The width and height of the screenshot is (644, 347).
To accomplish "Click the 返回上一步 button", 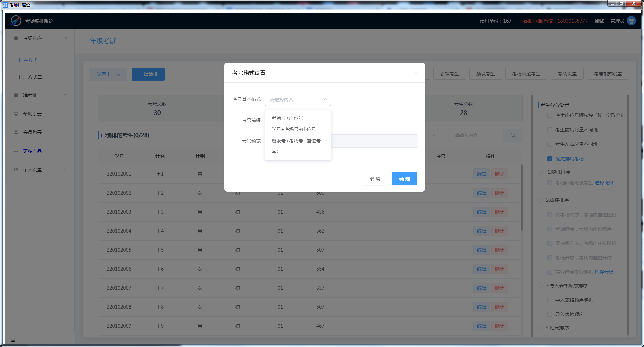I will coord(109,74).
